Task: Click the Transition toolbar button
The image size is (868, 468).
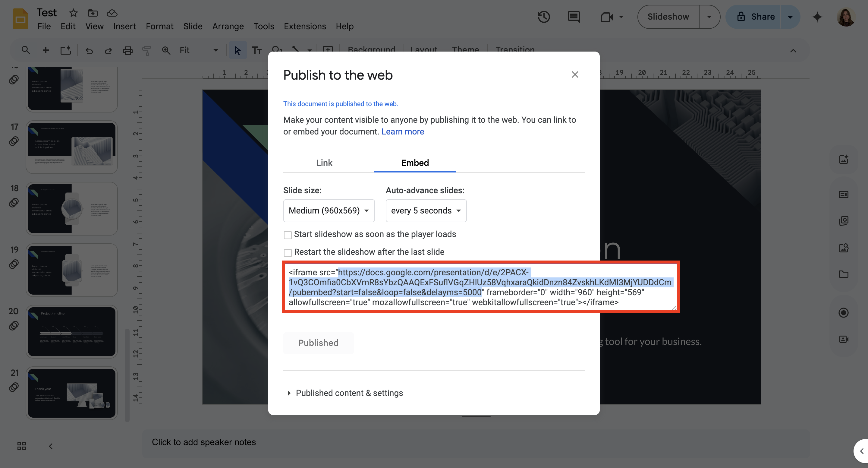Action: [514, 49]
